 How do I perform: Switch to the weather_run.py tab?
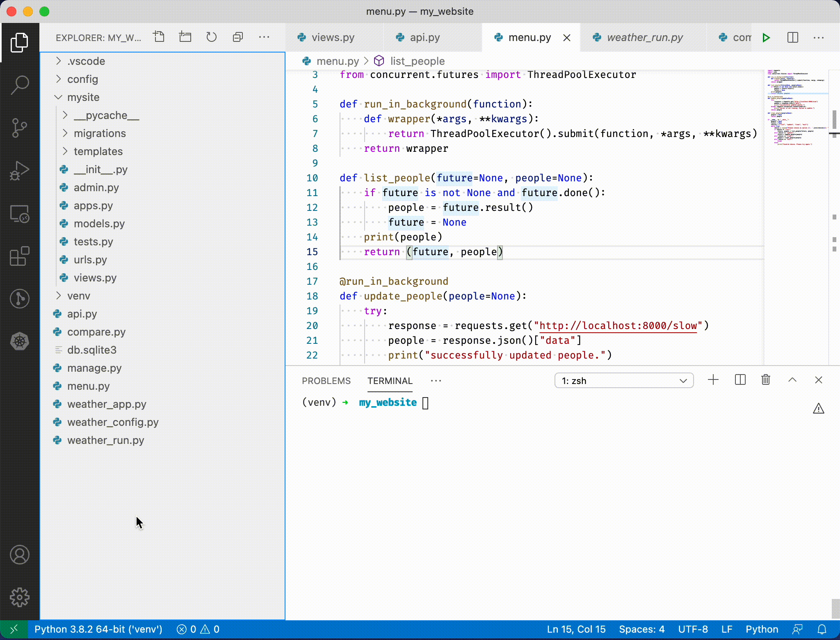(644, 38)
